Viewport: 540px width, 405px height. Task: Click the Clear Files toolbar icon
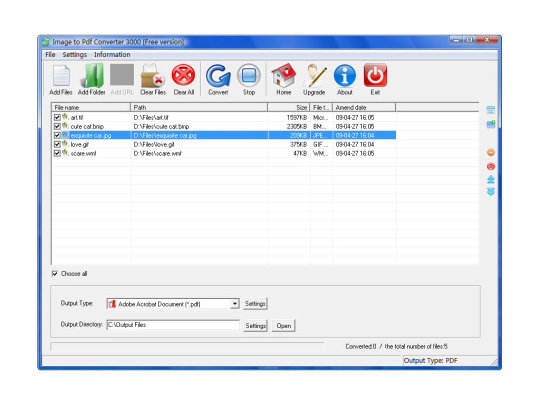(153, 75)
